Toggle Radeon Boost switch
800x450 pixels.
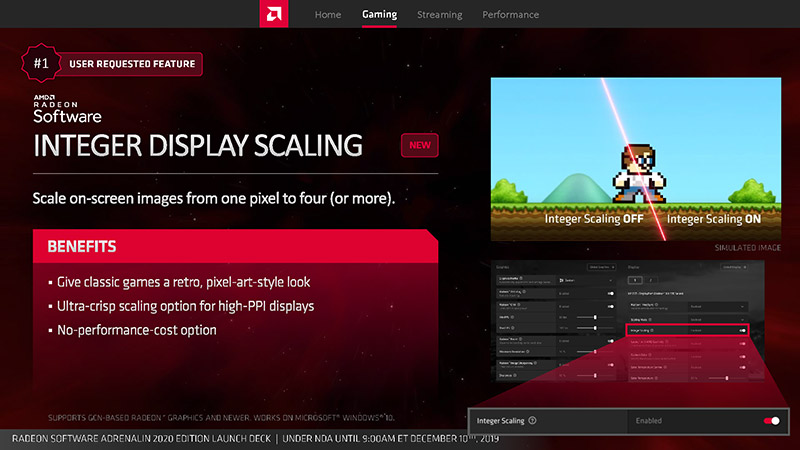[x=611, y=341]
